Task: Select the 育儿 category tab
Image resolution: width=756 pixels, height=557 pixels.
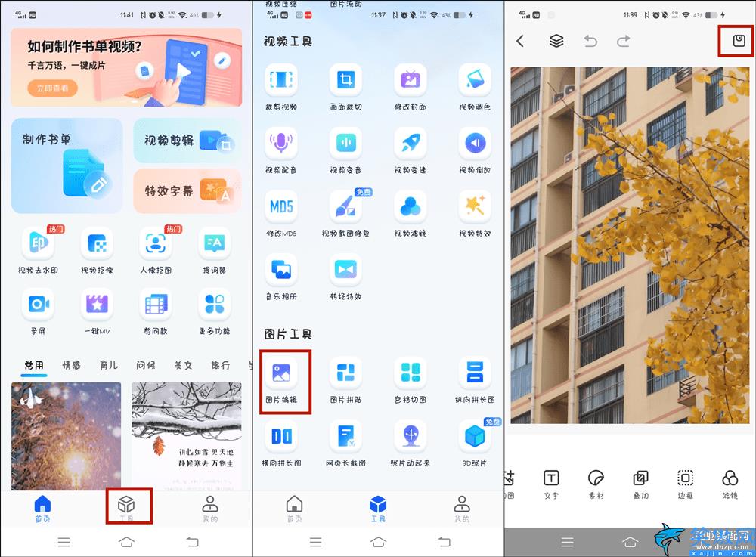Action: pyautogui.click(x=108, y=366)
